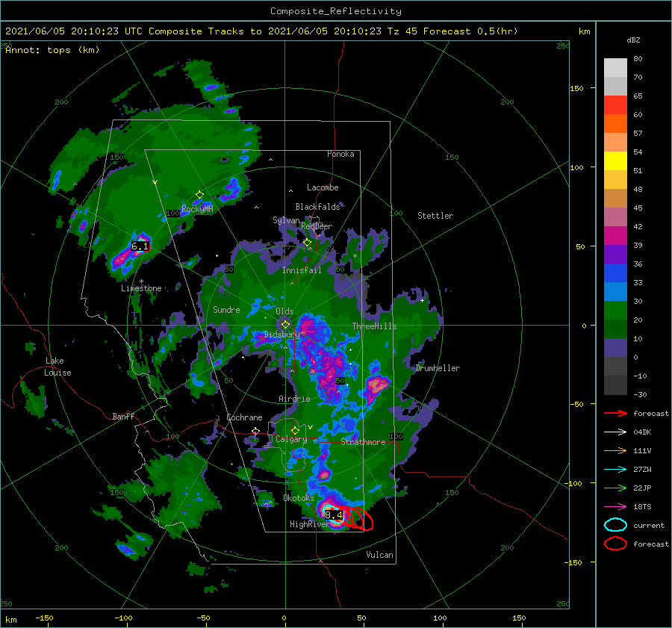The height and width of the screenshot is (628, 672).
Task: Click the red forecast ellipse legend icon
Action: 615,544
